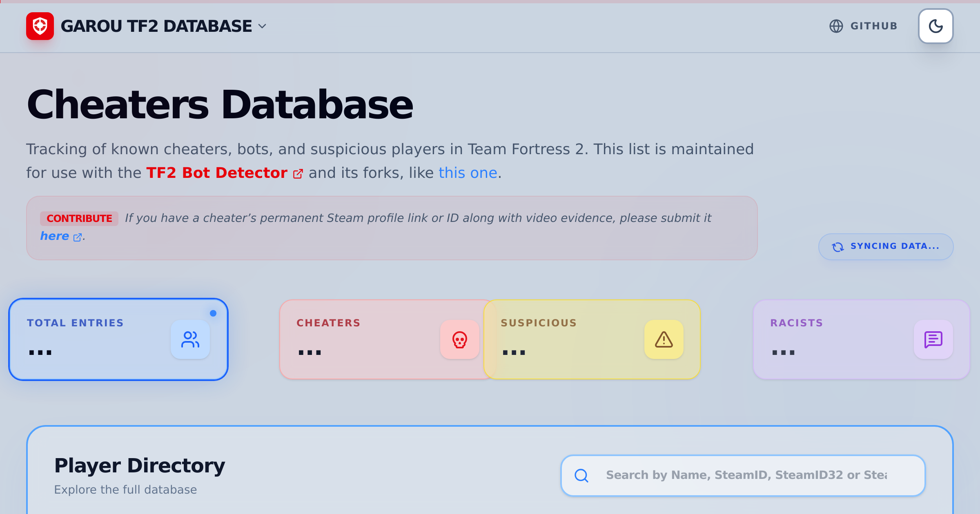Click the chat message icon in Racists
This screenshot has height=514, width=980.
tap(933, 339)
